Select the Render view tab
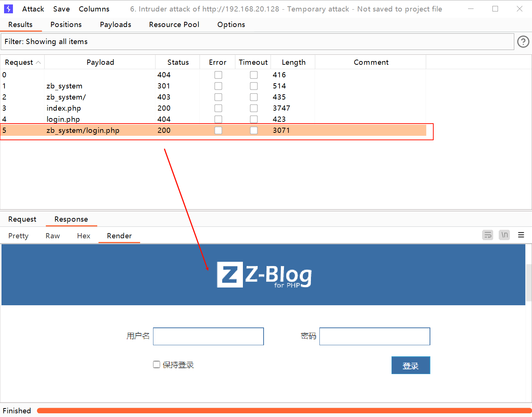The width and height of the screenshot is (532, 417). 119,236
